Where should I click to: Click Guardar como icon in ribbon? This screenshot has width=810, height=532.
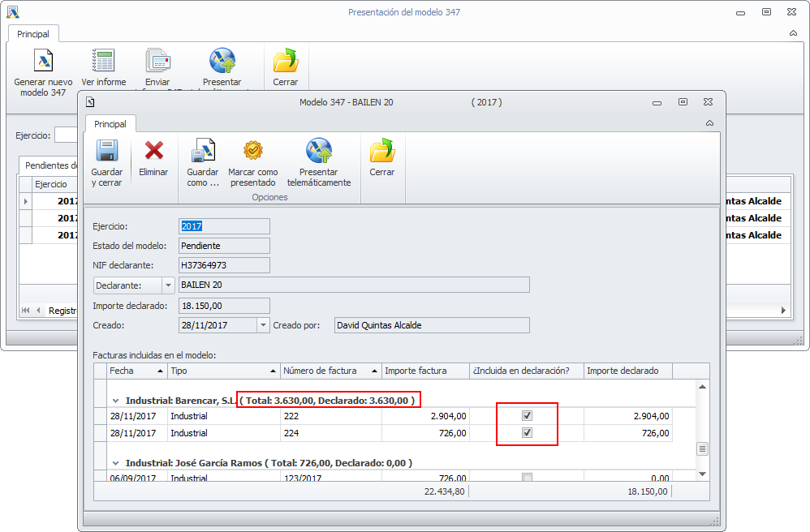(202, 152)
